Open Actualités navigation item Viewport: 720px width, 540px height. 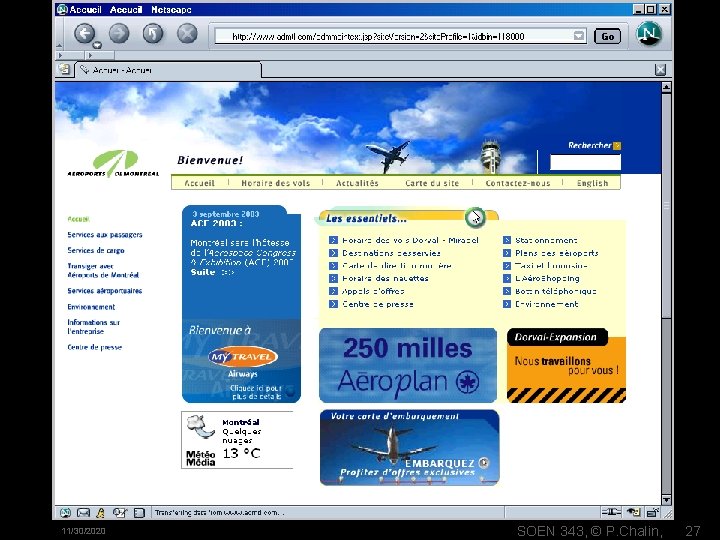coord(357,183)
